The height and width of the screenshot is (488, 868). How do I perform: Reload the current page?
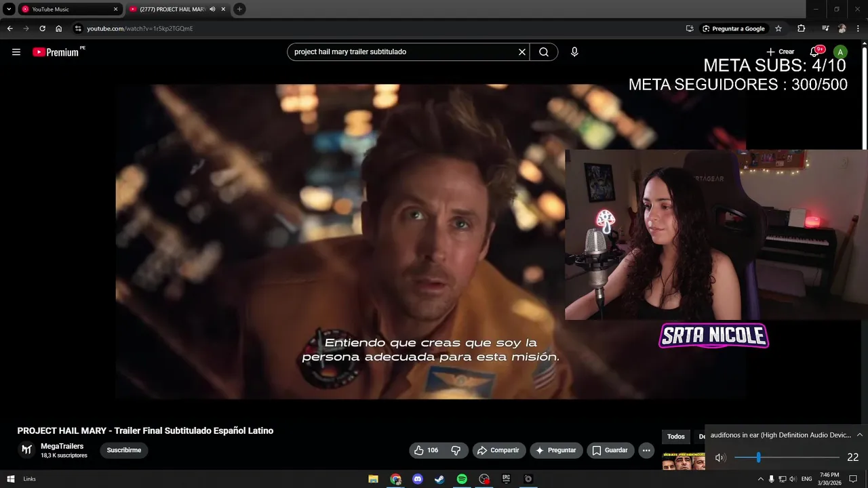pyautogui.click(x=42, y=28)
